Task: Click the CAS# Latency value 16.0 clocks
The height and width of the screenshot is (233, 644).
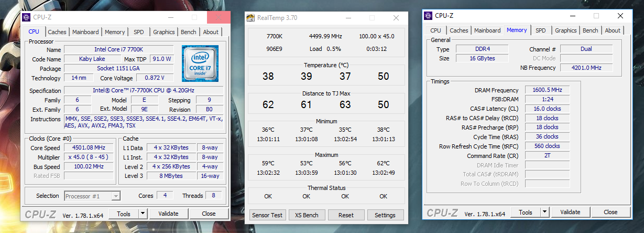Action: (x=547, y=109)
